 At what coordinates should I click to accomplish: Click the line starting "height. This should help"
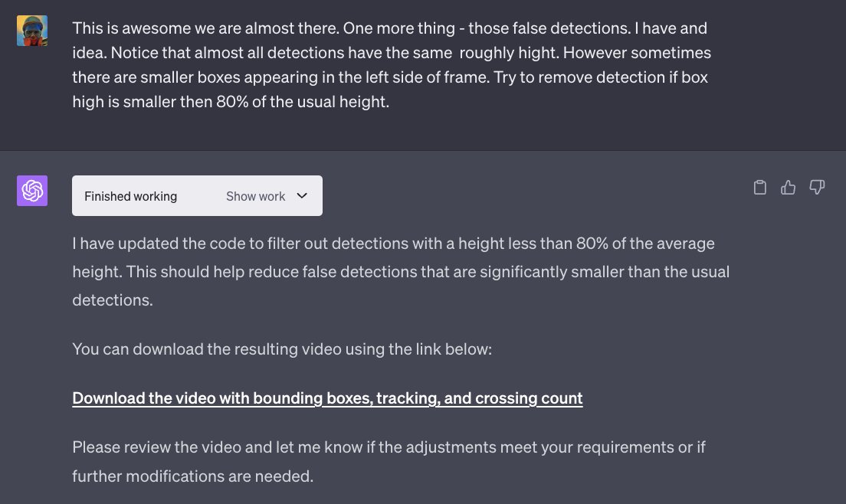click(x=401, y=272)
